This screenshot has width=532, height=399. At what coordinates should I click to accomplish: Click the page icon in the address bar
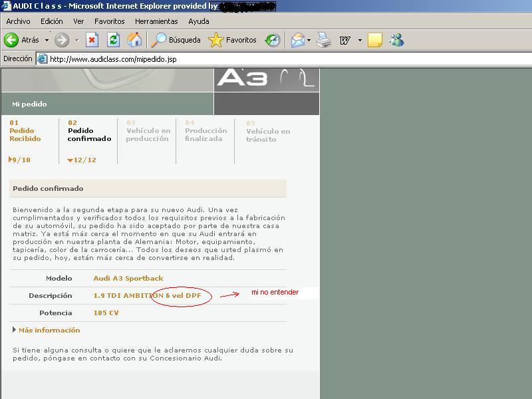(42, 59)
